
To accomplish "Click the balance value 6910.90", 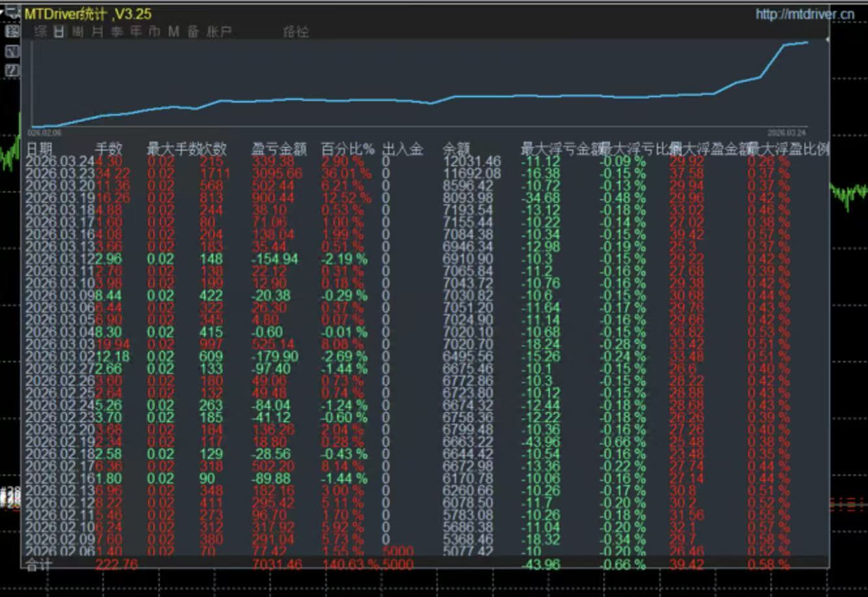I will 469,259.
